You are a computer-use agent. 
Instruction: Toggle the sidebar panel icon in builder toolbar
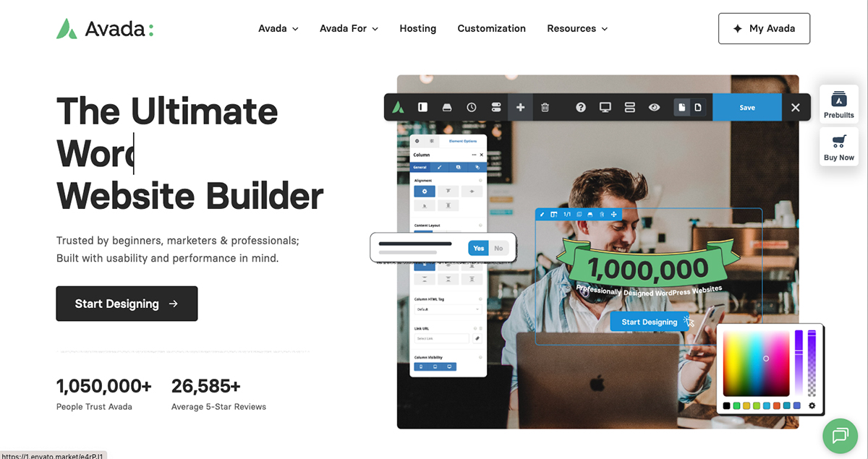pyautogui.click(x=422, y=107)
